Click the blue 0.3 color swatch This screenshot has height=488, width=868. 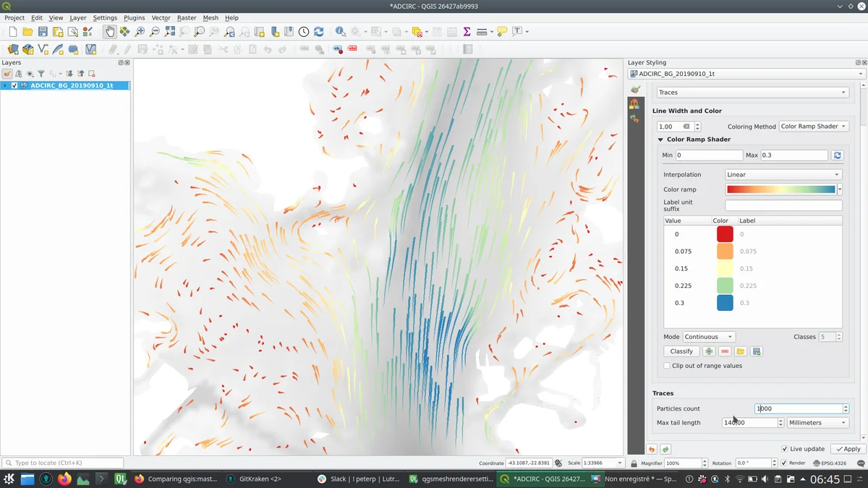[725, 303]
